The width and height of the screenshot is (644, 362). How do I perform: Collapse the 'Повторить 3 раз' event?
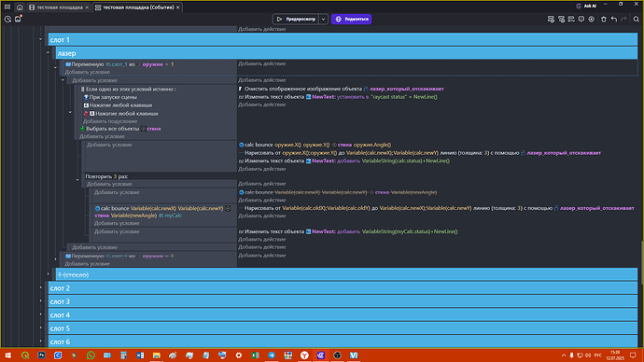[77, 180]
